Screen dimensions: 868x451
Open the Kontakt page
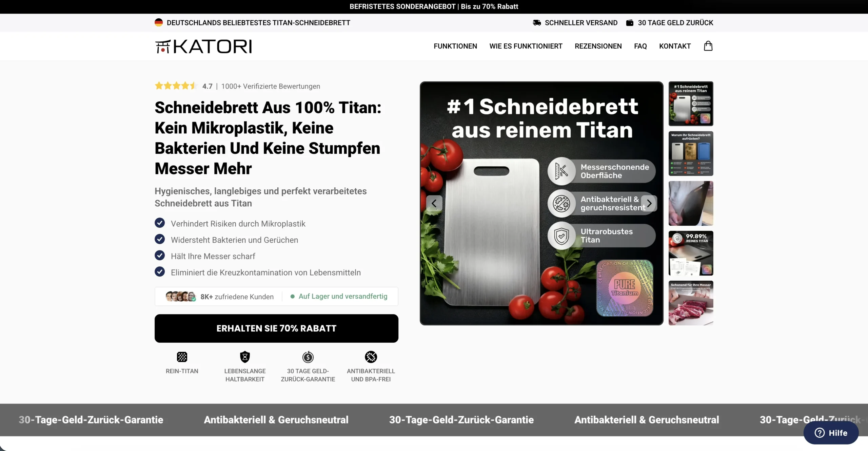(675, 46)
